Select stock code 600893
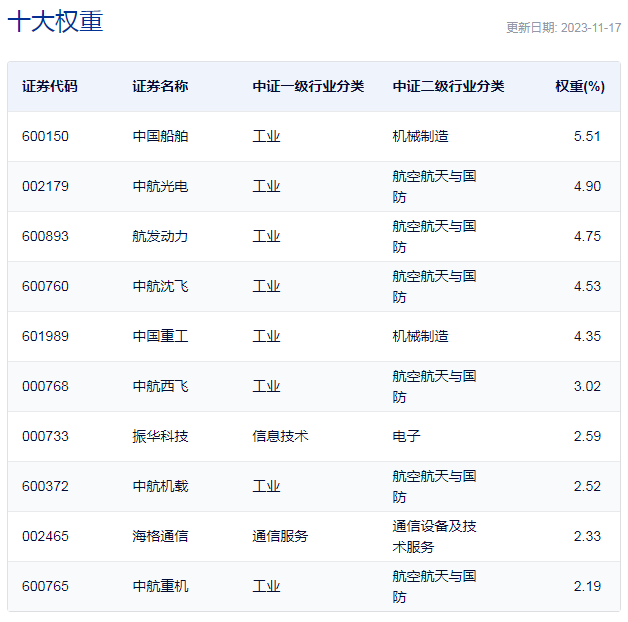The image size is (628, 622). (45, 236)
